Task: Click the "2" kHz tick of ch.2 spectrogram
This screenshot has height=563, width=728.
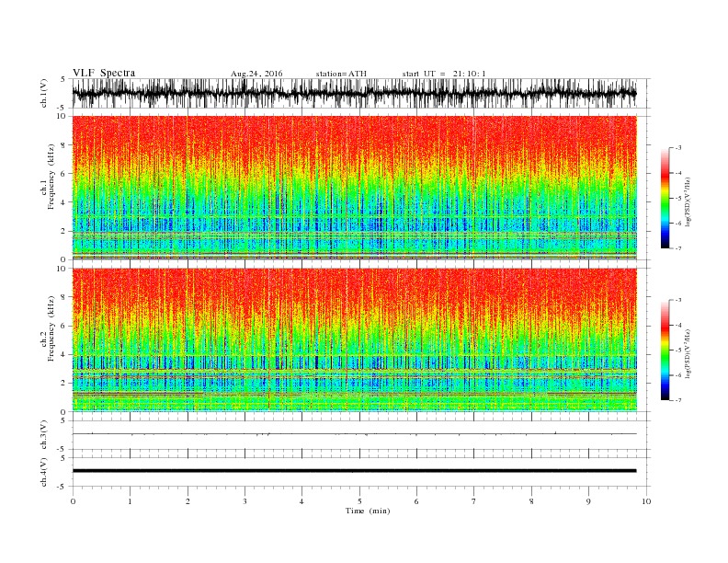Action: tap(64, 384)
